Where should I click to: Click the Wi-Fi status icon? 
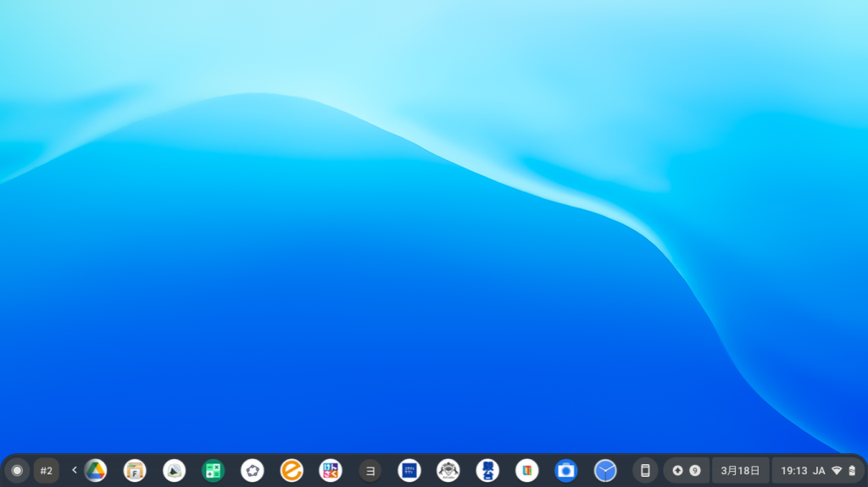pyautogui.click(x=837, y=471)
